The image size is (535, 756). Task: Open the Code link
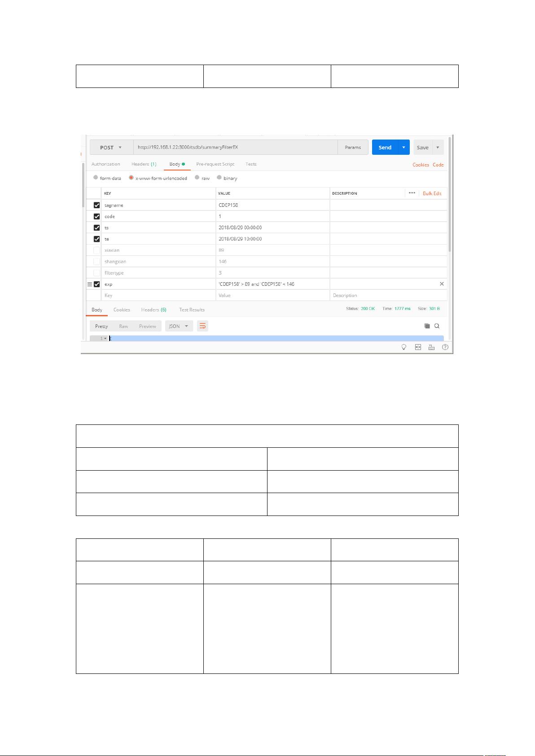[438, 165]
